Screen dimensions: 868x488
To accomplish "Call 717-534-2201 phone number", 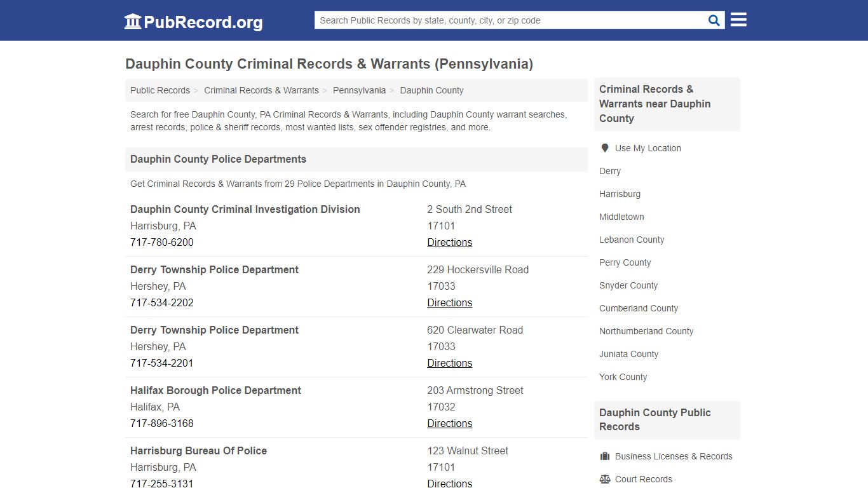I will click(162, 363).
